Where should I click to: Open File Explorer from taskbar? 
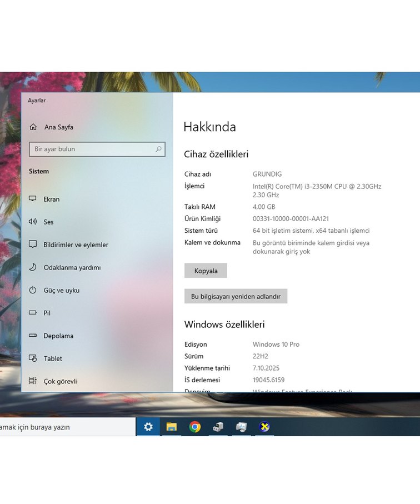tap(172, 427)
